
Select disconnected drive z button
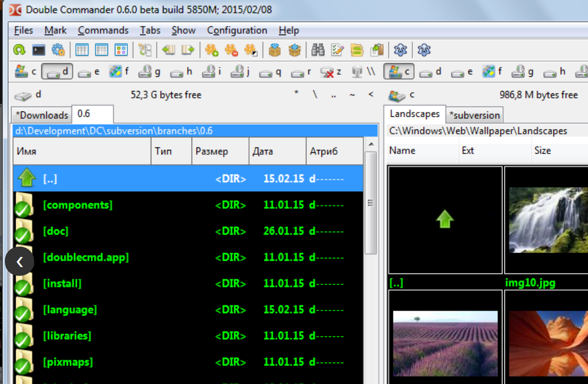point(331,72)
